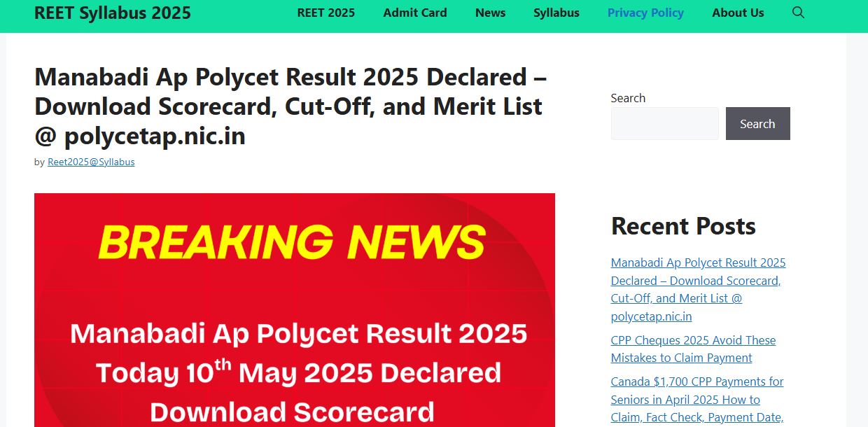Click the Search label above the search box
Screen dimensions: 868x427
[x=628, y=98]
